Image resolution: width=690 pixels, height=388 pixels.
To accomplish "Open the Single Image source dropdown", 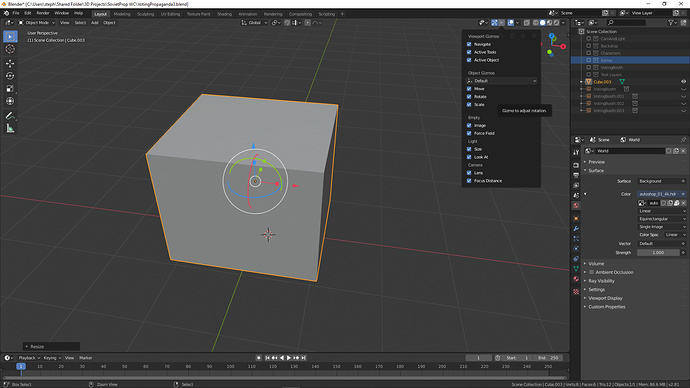I will 662,227.
